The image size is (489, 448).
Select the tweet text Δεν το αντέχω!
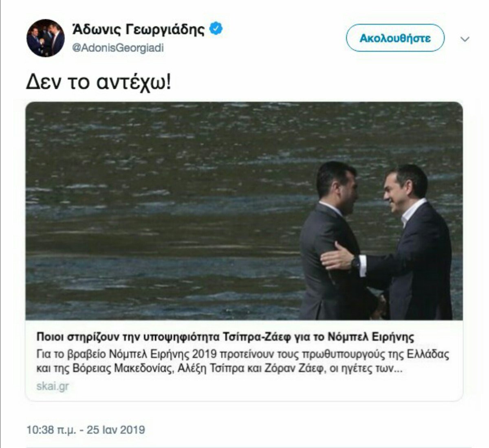99,82
